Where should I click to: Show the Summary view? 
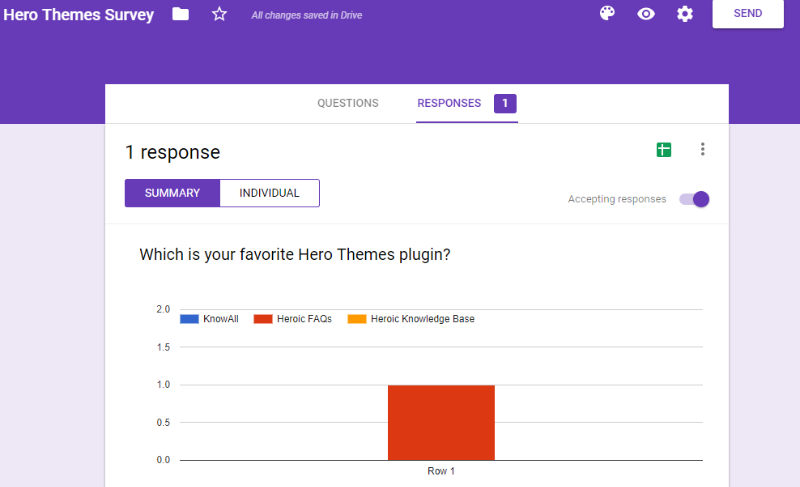[x=172, y=193]
